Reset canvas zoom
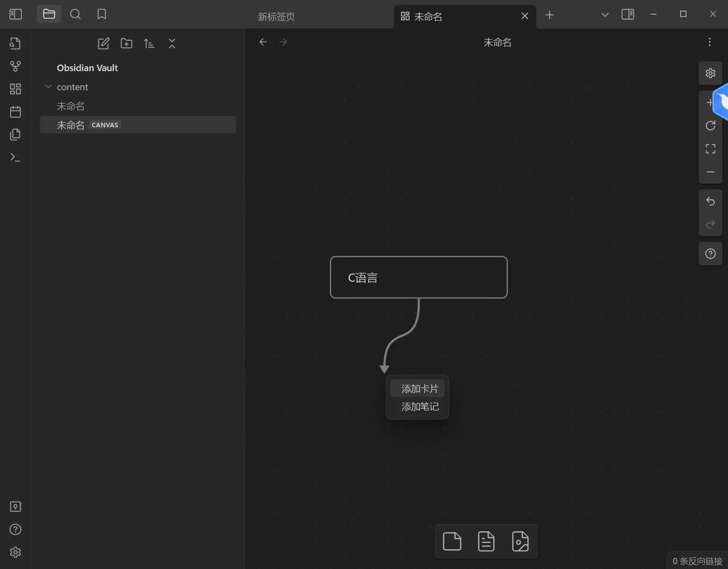Screen dimensions: 728x569 [711, 126]
